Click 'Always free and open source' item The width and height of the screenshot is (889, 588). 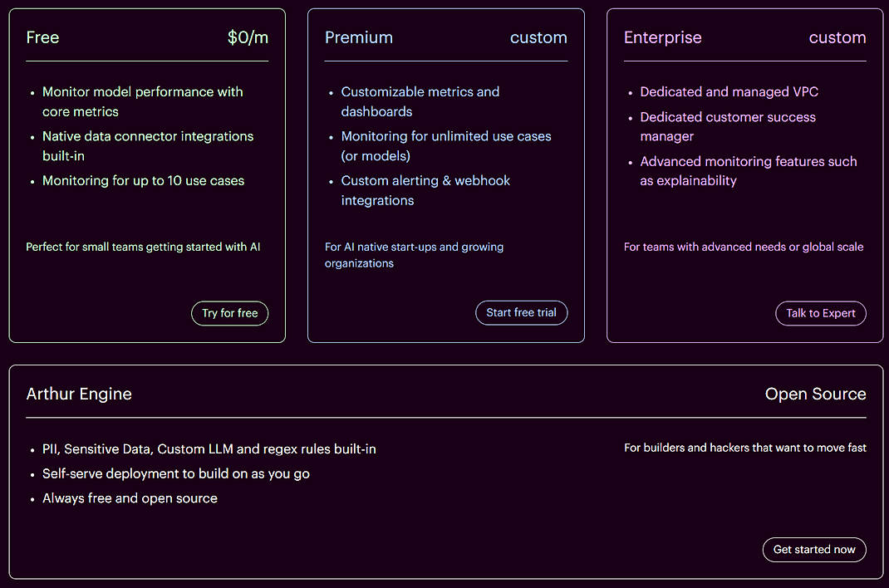pos(130,498)
